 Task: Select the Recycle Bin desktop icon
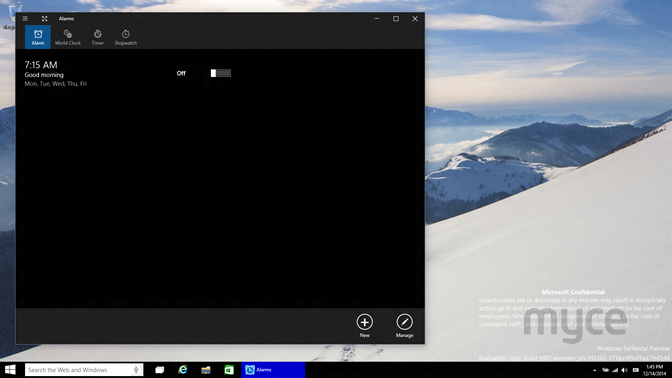tap(10, 16)
